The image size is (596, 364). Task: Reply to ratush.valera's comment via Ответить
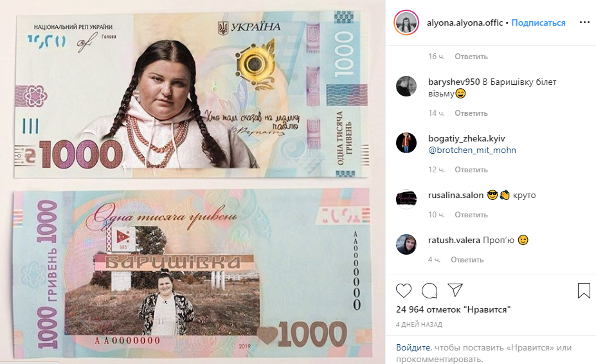(467, 260)
